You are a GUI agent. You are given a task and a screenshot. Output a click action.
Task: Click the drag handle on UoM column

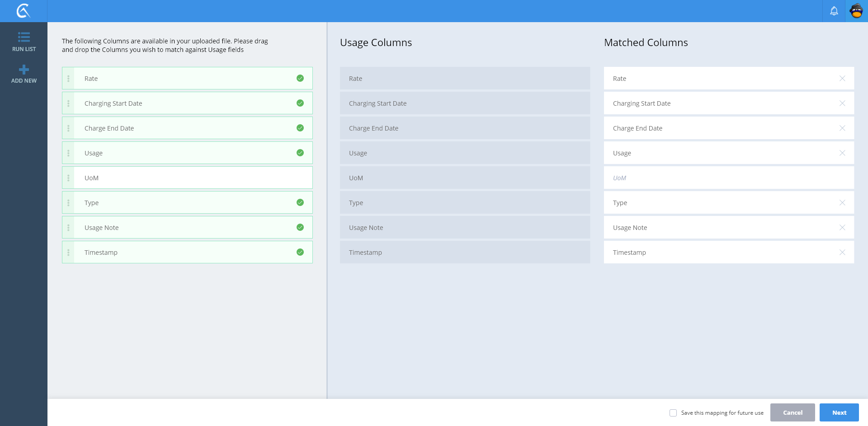tap(68, 178)
